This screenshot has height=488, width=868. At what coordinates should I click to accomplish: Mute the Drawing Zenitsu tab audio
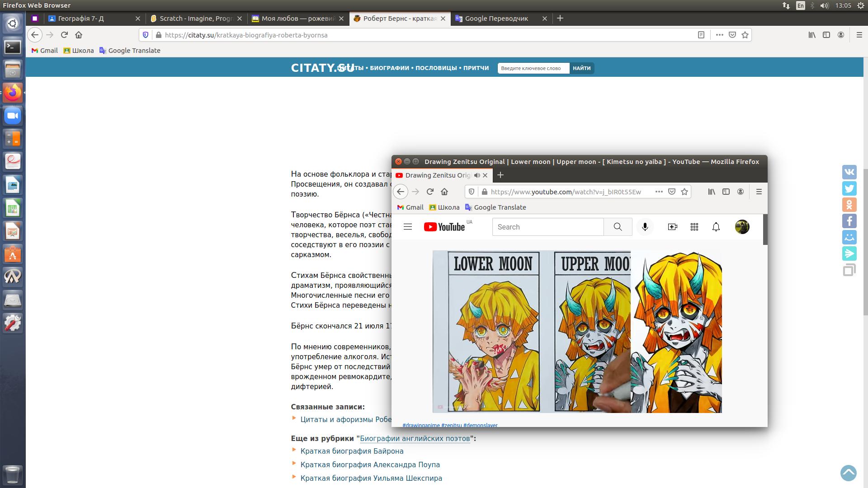click(477, 175)
